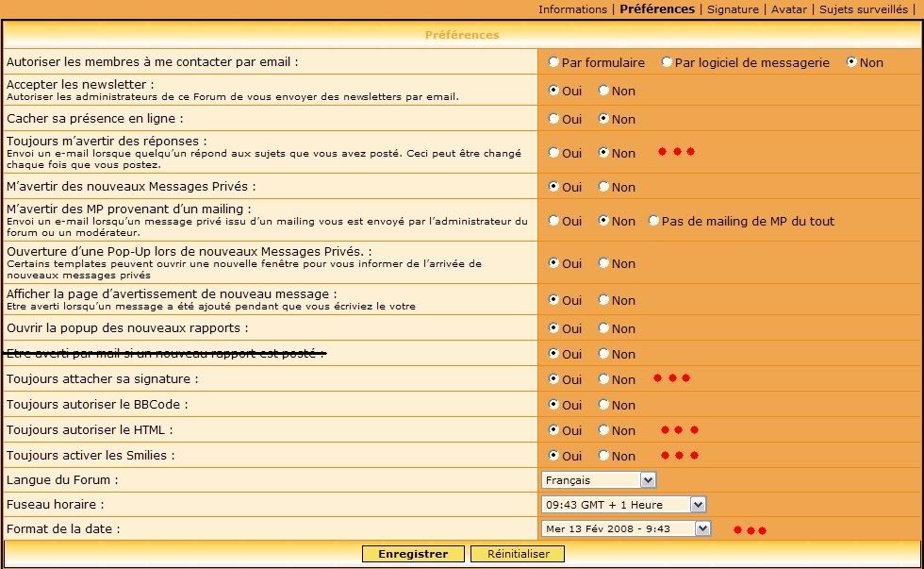
Task: Expand the Fuseau horaire dropdown
Action: tap(623, 505)
